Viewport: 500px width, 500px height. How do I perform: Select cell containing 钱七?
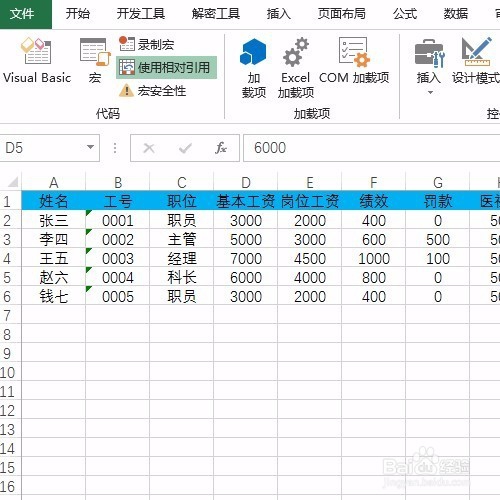pyautogui.click(x=54, y=296)
